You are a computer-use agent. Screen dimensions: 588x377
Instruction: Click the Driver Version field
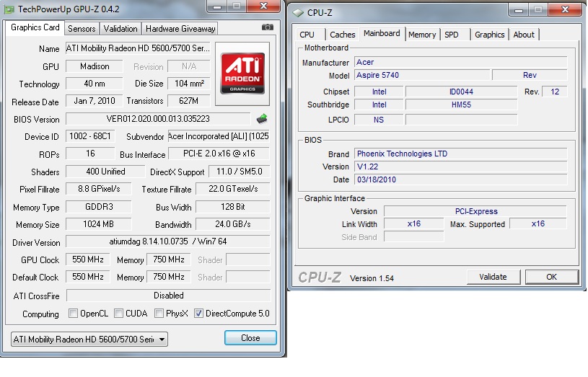(x=168, y=241)
